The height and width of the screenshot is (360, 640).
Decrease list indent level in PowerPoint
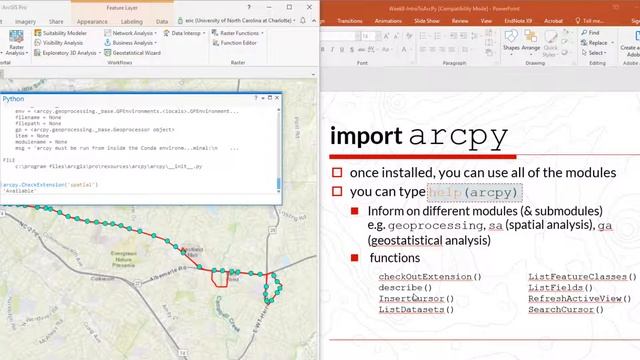point(453,36)
